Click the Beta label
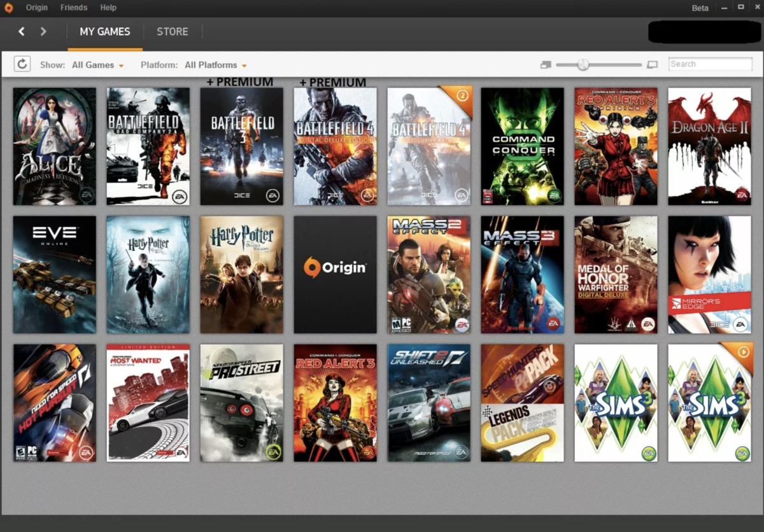 coord(700,8)
